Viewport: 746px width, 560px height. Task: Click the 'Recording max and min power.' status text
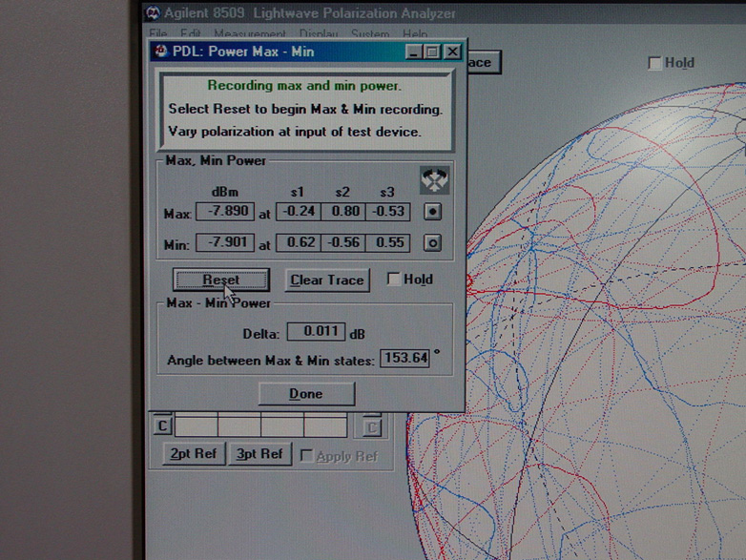(304, 86)
